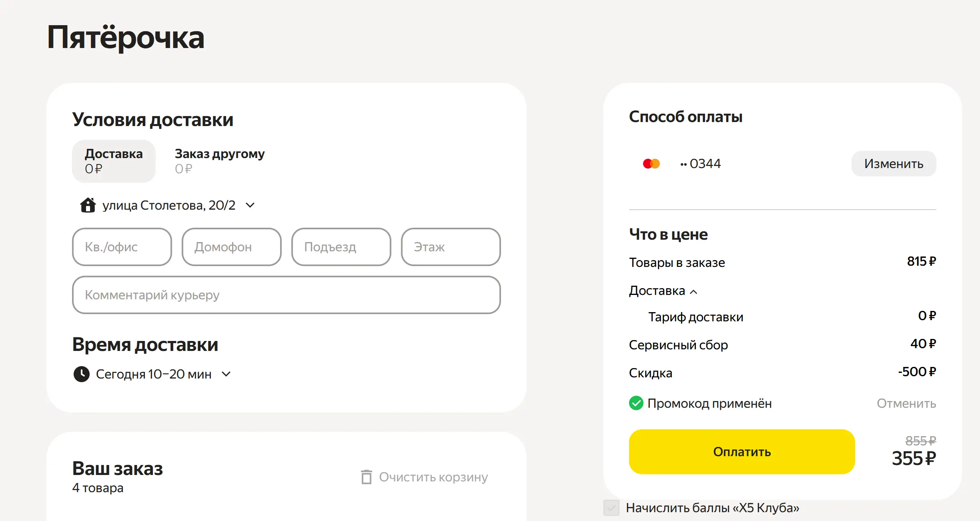Select the Доставка tab
The image size is (980, 521).
(x=114, y=161)
